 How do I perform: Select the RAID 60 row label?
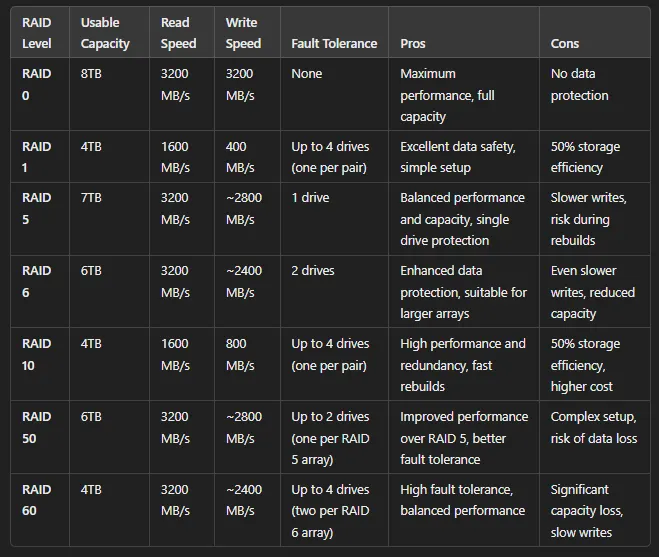point(37,500)
